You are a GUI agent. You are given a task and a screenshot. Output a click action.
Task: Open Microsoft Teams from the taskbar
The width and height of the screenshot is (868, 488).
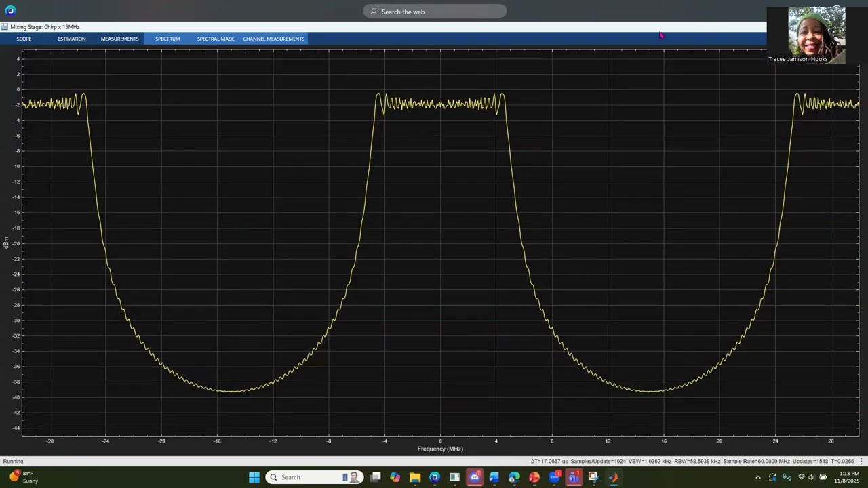[x=574, y=477]
